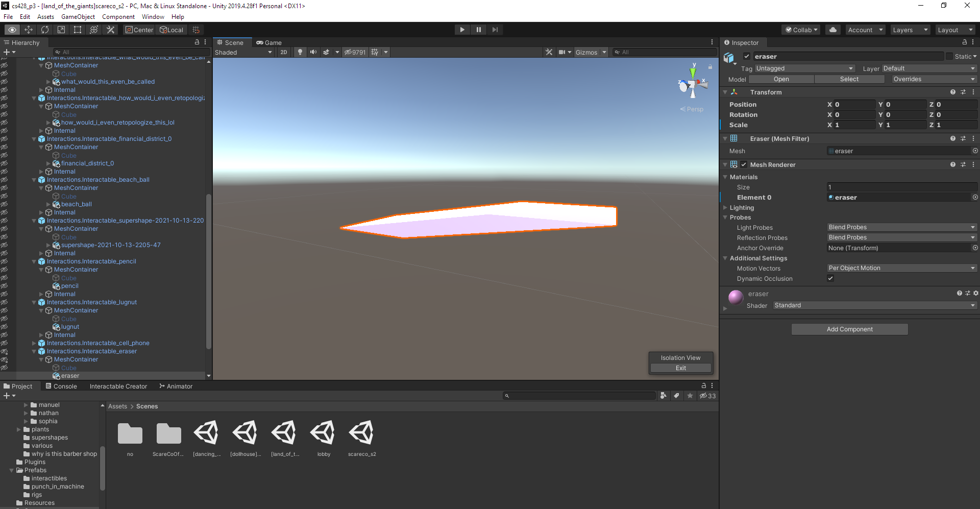
Task: Expand Interactions.Interactable_cell_phone tree item
Action: (x=34, y=343)
